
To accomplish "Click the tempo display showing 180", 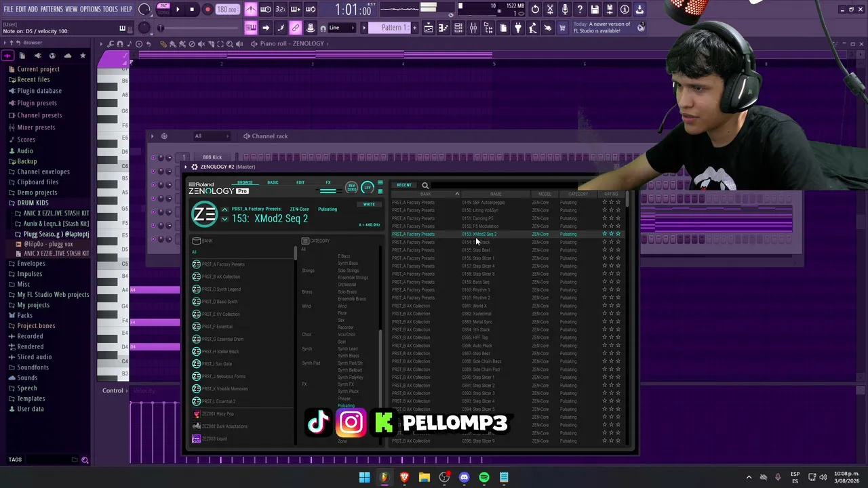I will click(228, 9).
